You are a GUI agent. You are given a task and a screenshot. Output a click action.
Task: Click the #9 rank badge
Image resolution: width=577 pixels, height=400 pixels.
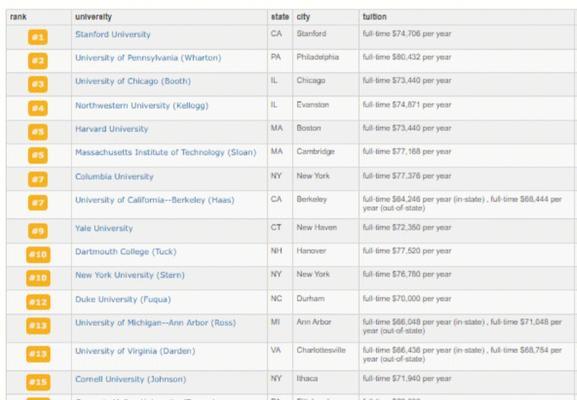[x=38, y=231]
